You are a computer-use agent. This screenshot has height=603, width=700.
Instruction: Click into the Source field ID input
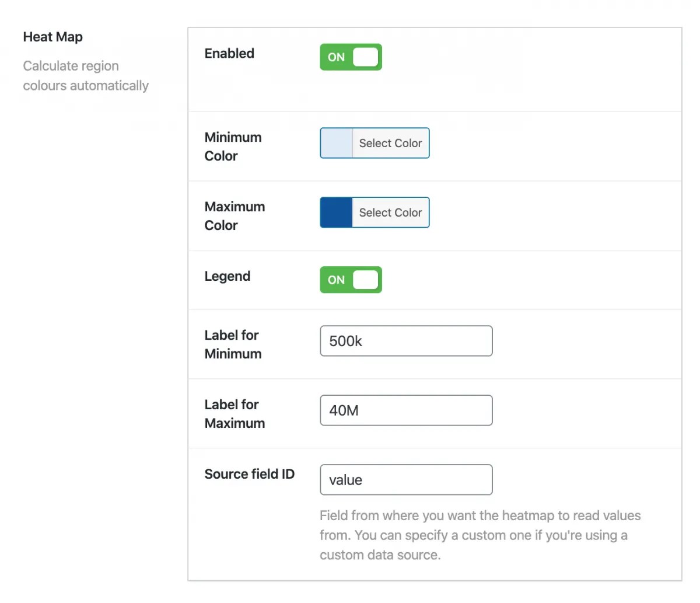pos(406,480)
